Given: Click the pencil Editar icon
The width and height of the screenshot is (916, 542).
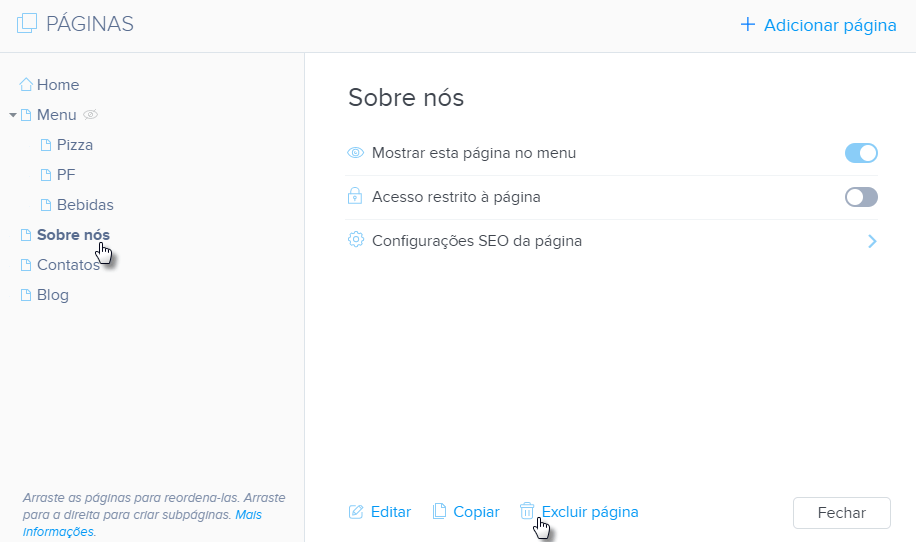Looking at the screenshot, I should click(356, 512).
